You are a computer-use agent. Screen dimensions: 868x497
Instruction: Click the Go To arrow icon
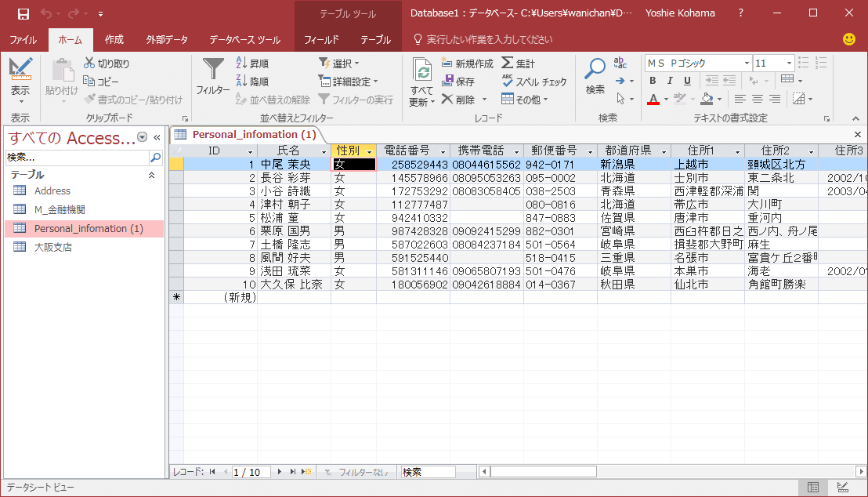tap(620, 81)
